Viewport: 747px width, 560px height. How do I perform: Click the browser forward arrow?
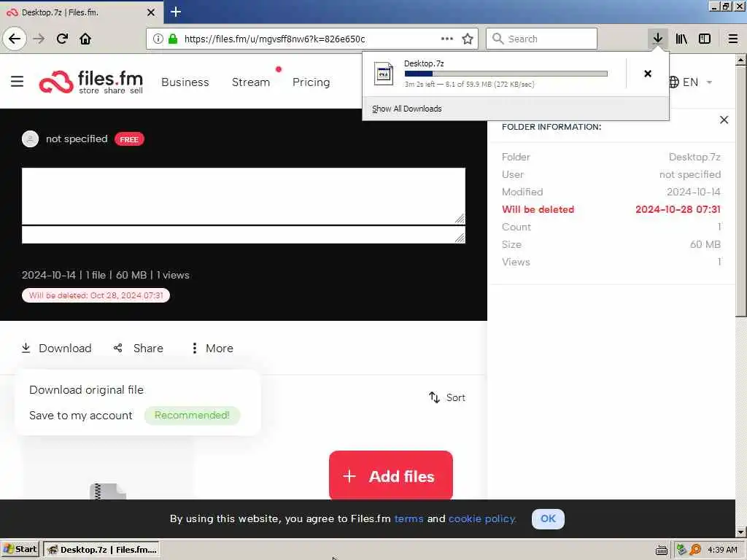click(39, 39)
